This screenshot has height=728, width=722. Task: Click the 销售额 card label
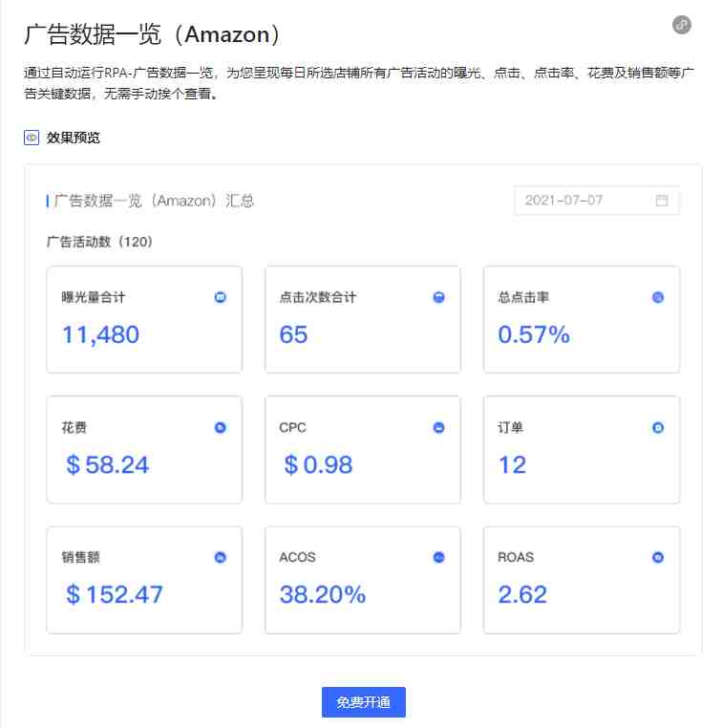[x=81, y=557]
